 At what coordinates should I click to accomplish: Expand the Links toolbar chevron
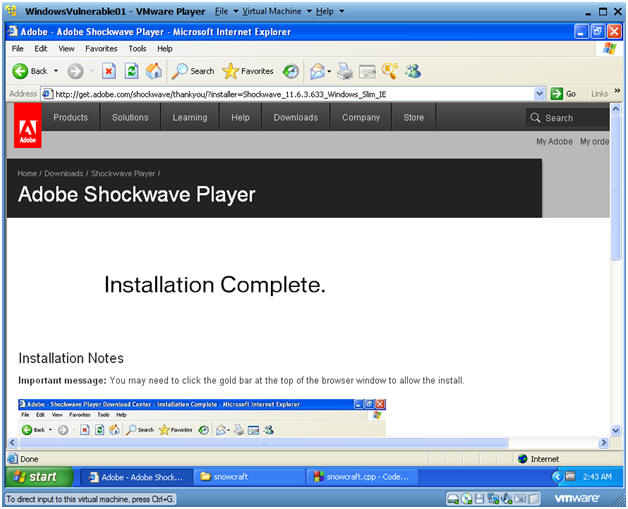[617, 91]
